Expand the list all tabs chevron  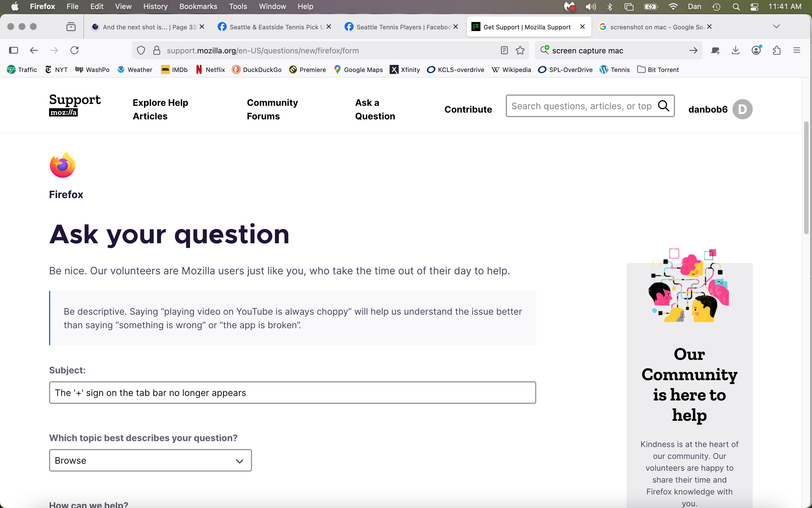(776, 27)
